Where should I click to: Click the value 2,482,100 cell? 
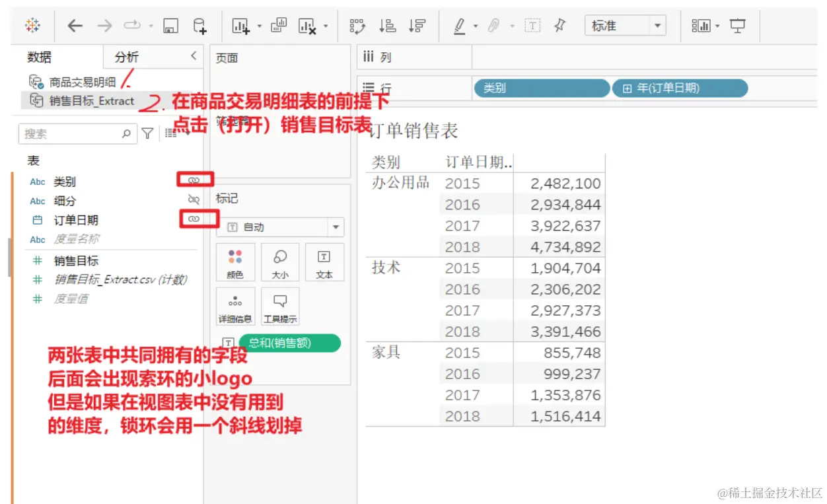tap(565, 184)
